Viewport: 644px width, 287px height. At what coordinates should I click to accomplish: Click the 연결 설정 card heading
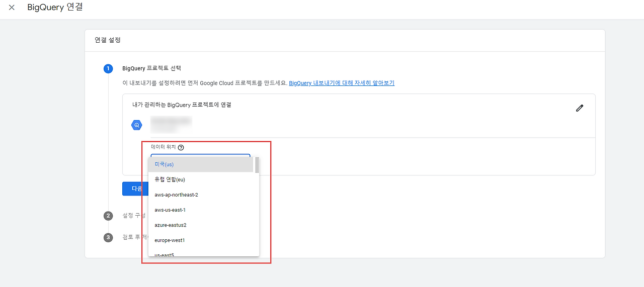[x=108, y=40]
